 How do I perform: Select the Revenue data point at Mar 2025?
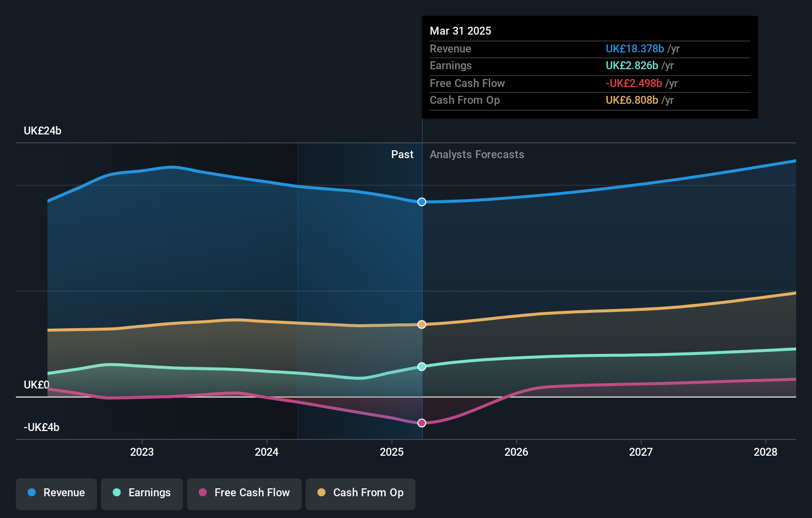click(x=422, y=202)
